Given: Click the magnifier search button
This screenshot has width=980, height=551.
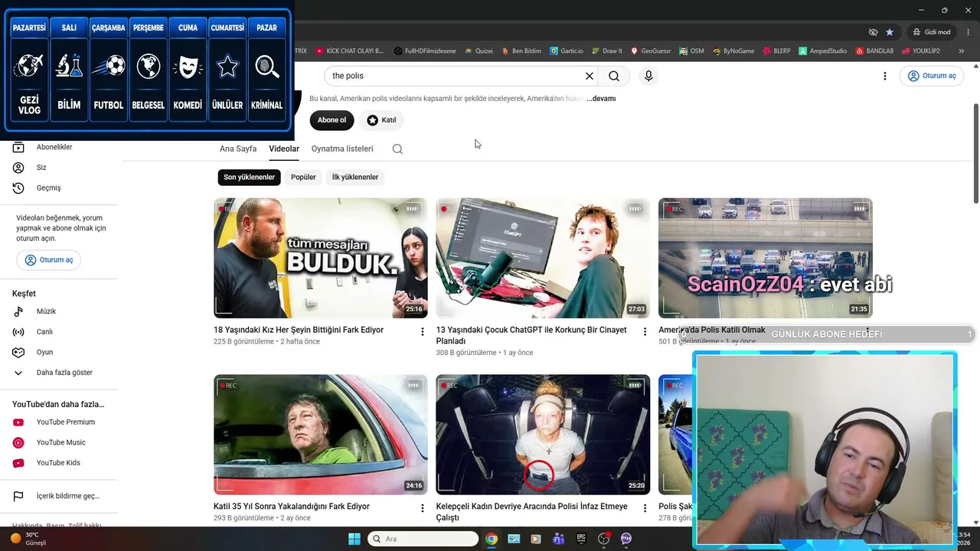Looking at the screenshot, I should (x=614, y=76).
